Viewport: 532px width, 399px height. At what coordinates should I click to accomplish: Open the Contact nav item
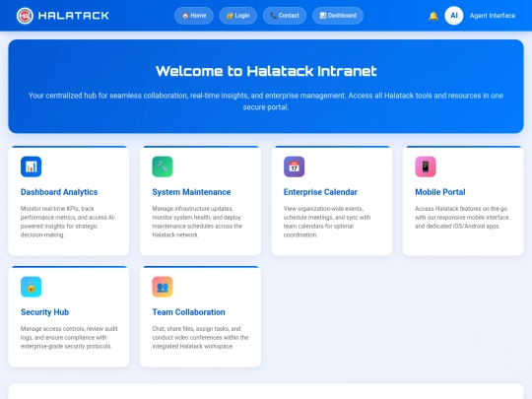click(285, 16)
